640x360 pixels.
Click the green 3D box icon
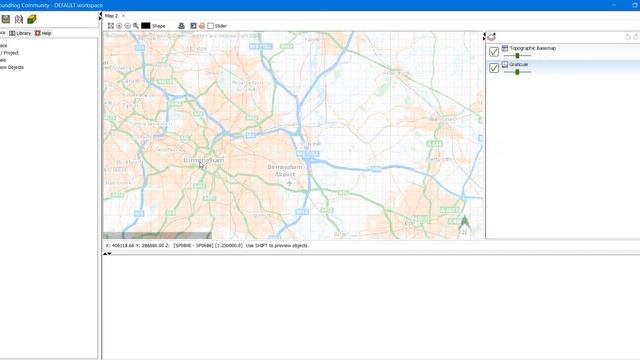32,19
